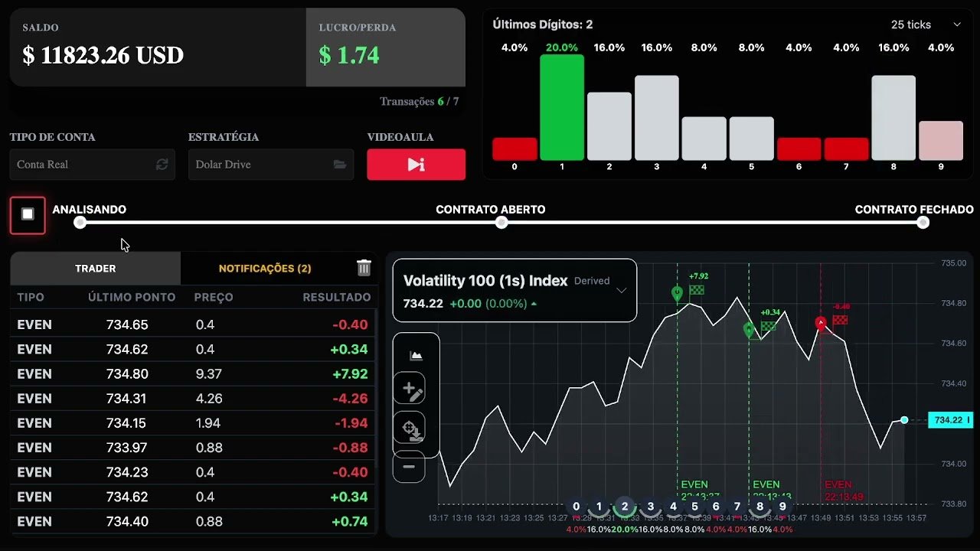Click the chart type area icon

(416, 355)
